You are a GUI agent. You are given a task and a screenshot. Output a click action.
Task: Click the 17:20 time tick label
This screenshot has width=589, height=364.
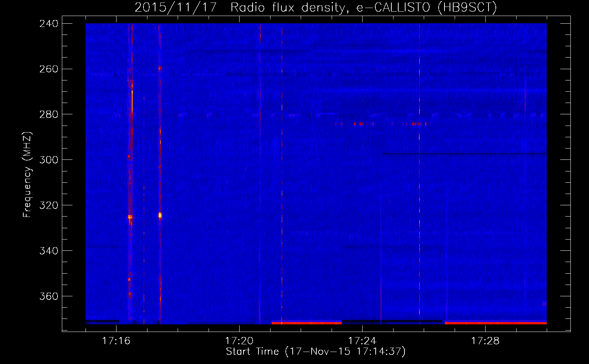point(239,341)
